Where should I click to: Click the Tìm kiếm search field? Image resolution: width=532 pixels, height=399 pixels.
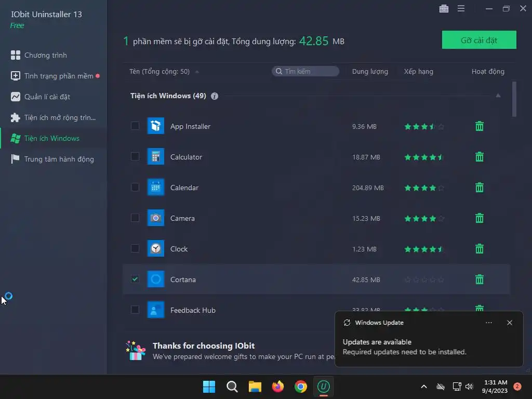click(305, 71)
